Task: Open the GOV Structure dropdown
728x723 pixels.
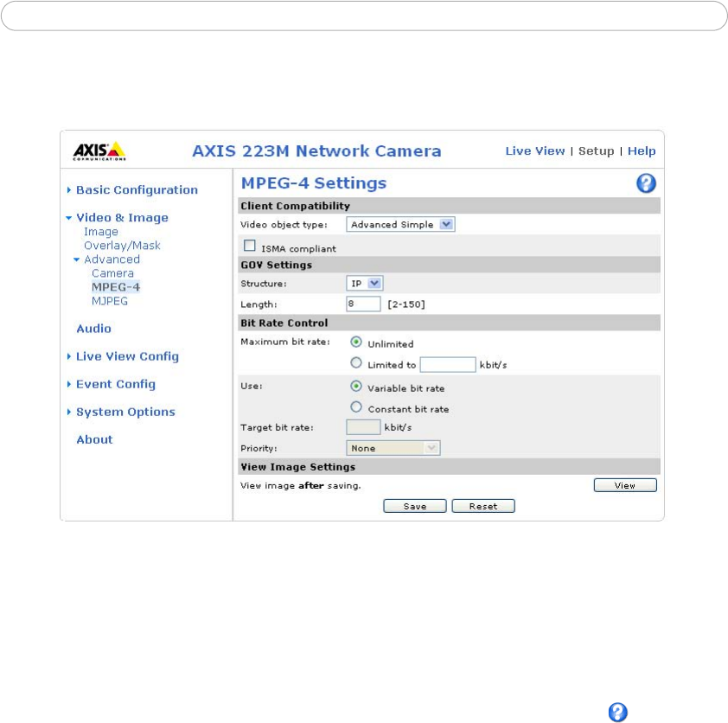Action: [x=365, y=284]
